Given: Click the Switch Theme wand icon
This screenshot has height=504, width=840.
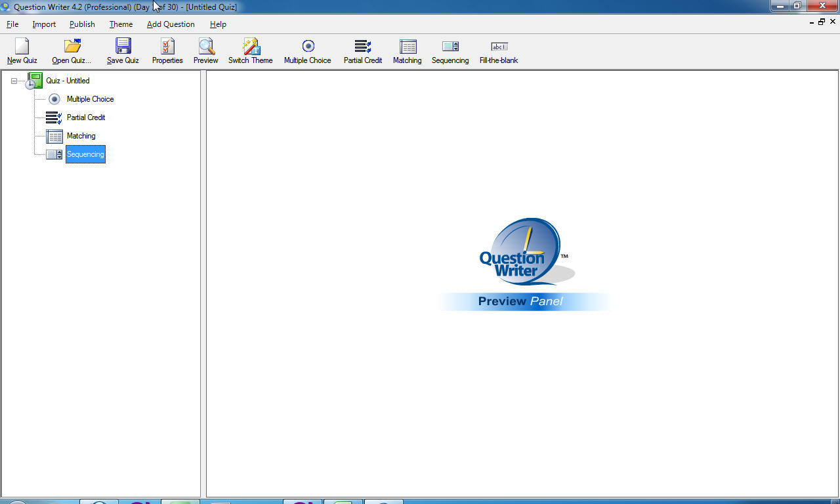Looking at the screenshot, I should [x=251, y=46].
